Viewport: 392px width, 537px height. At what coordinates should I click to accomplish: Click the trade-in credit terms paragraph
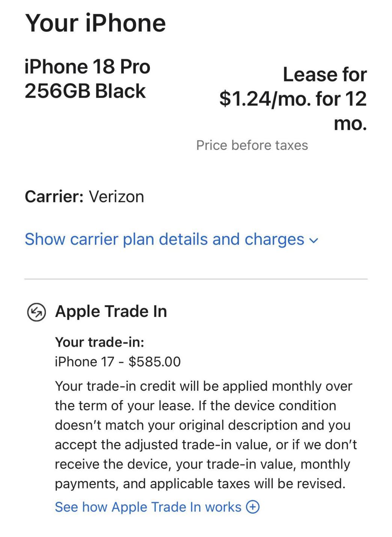(x=206, y=435)
